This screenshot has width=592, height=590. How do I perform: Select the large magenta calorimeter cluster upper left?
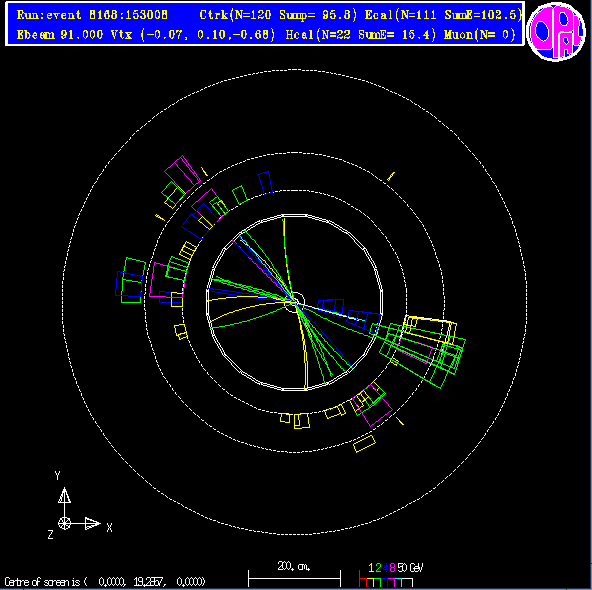click(182, 174)
